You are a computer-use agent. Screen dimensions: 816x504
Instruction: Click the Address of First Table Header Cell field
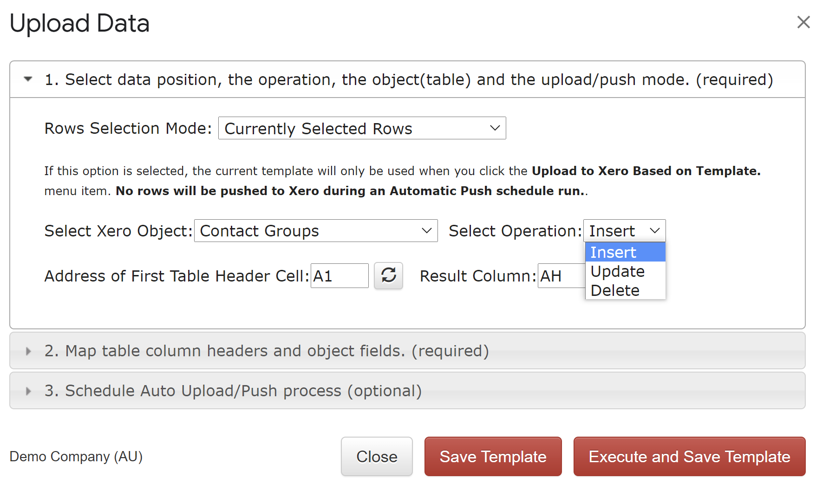point(339,276)
